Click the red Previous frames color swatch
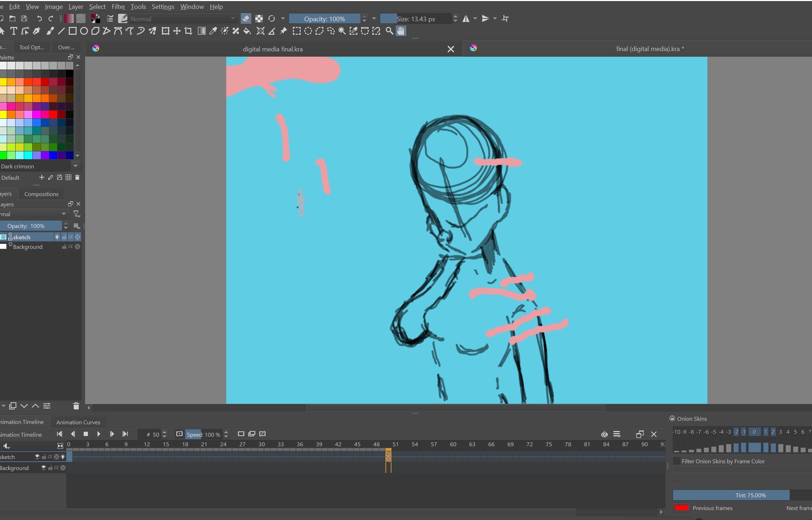812x520 pixels. (681, 508)
